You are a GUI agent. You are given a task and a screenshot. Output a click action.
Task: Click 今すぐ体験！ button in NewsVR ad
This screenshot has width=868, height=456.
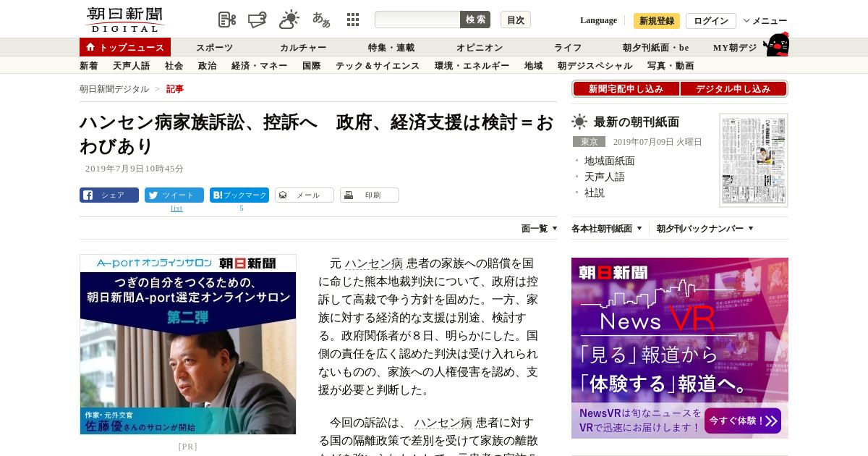tap(743, 421)
